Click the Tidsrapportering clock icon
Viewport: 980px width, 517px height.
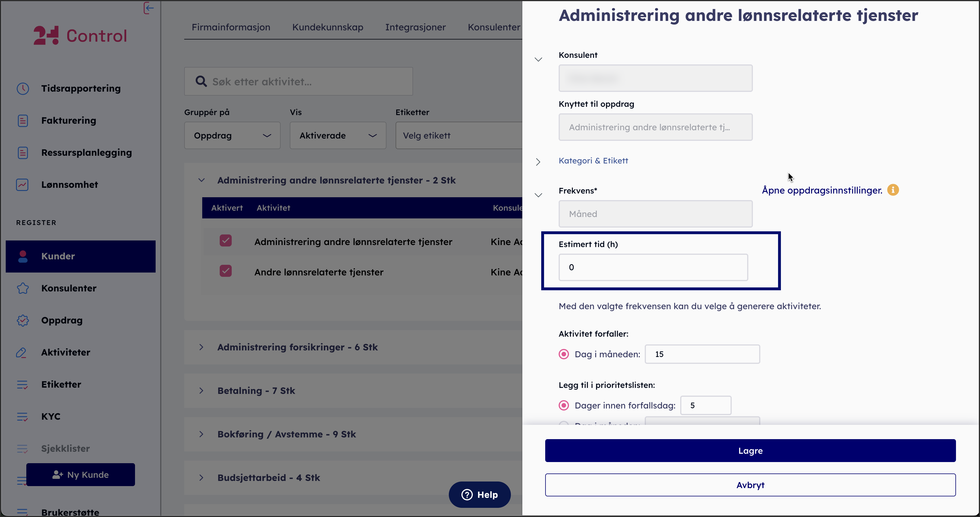[23, 88]
